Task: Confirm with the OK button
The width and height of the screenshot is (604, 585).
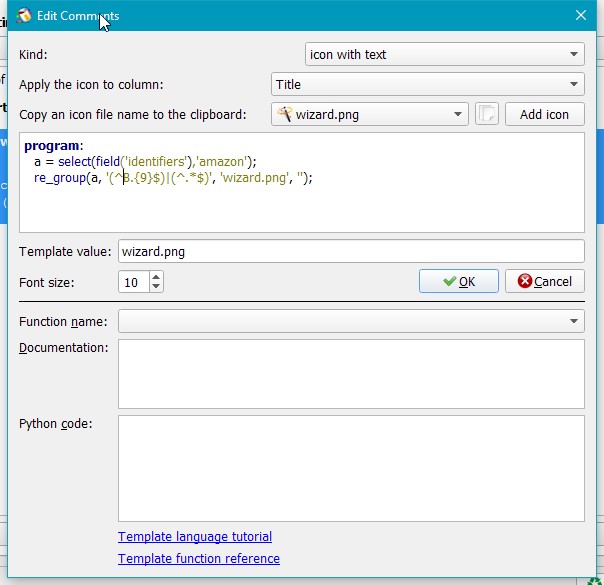Action: tap(459, 281)
